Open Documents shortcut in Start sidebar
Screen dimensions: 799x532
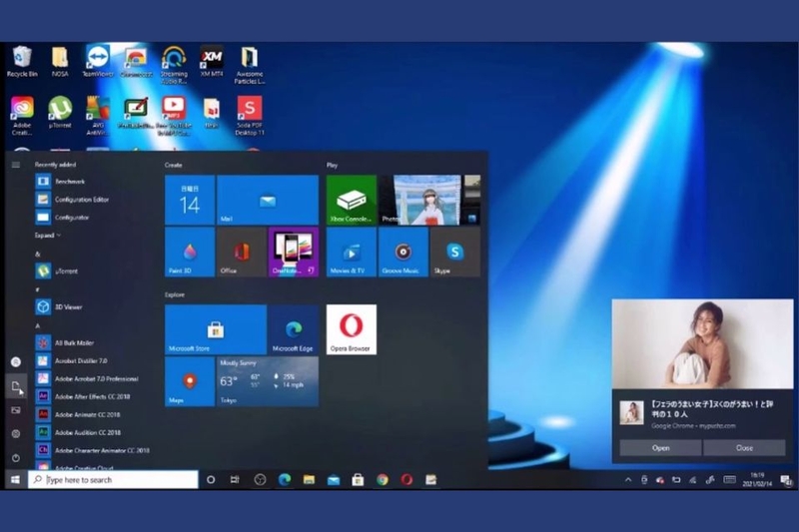click(x=16, y=386)
